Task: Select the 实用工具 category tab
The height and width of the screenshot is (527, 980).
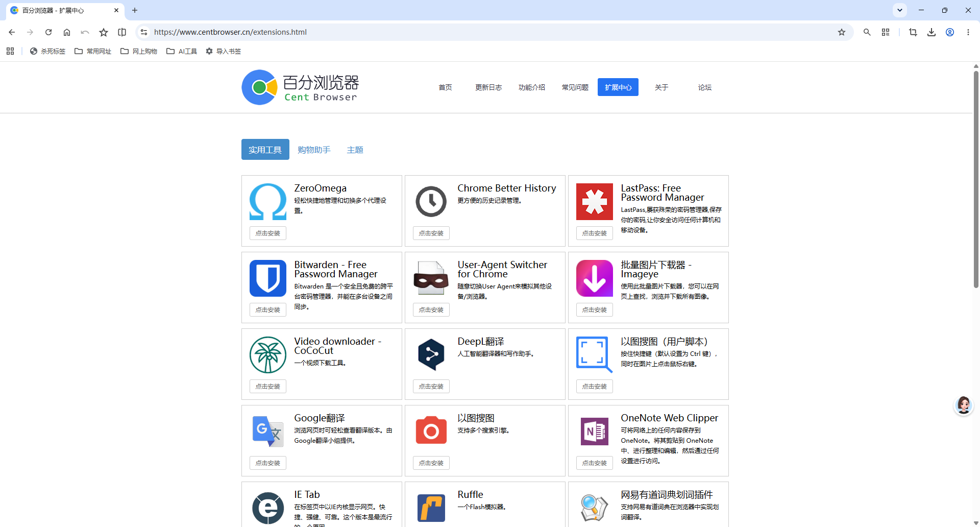Action: (265, 150)
